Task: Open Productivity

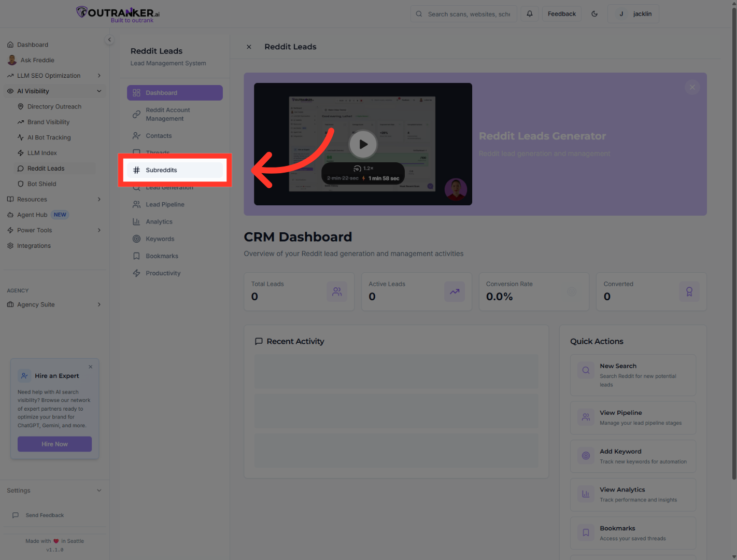Action: pos(175,273)
